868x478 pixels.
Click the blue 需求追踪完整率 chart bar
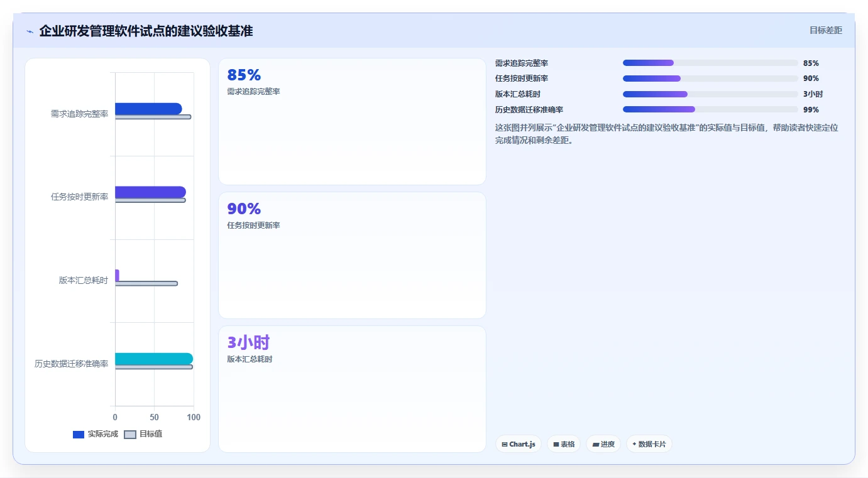(148, 109)
